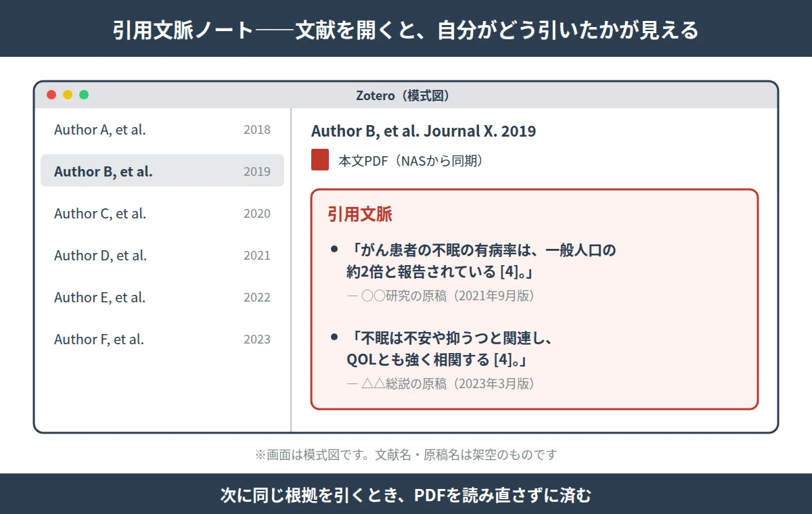Click the green maximize window button
Viewport: 812px width, 514px height.
tap(84, 95)
